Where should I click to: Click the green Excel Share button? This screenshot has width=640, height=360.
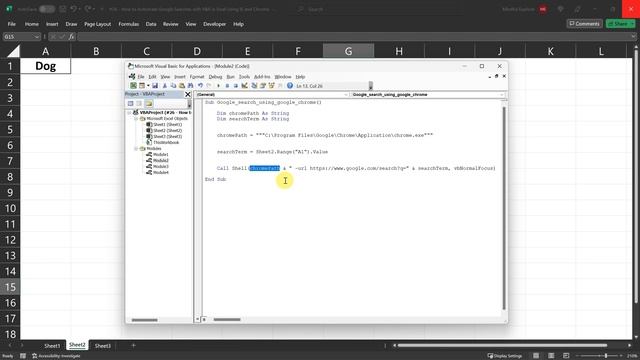point(620,24)
